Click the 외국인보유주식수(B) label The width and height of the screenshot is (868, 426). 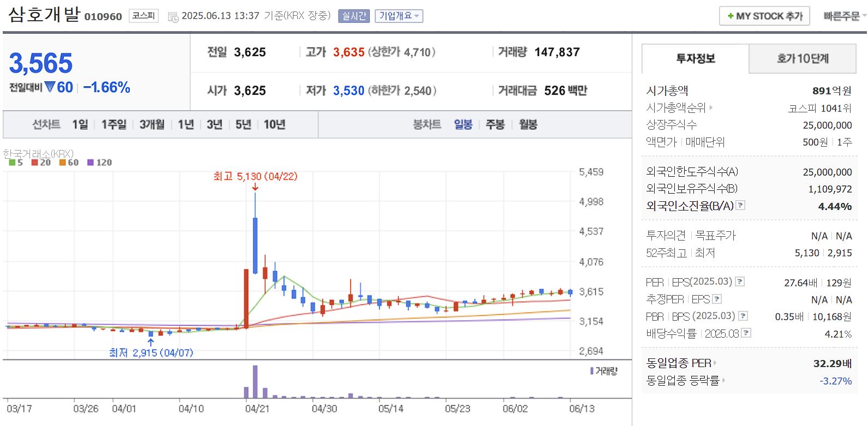[x=692, y=189]
